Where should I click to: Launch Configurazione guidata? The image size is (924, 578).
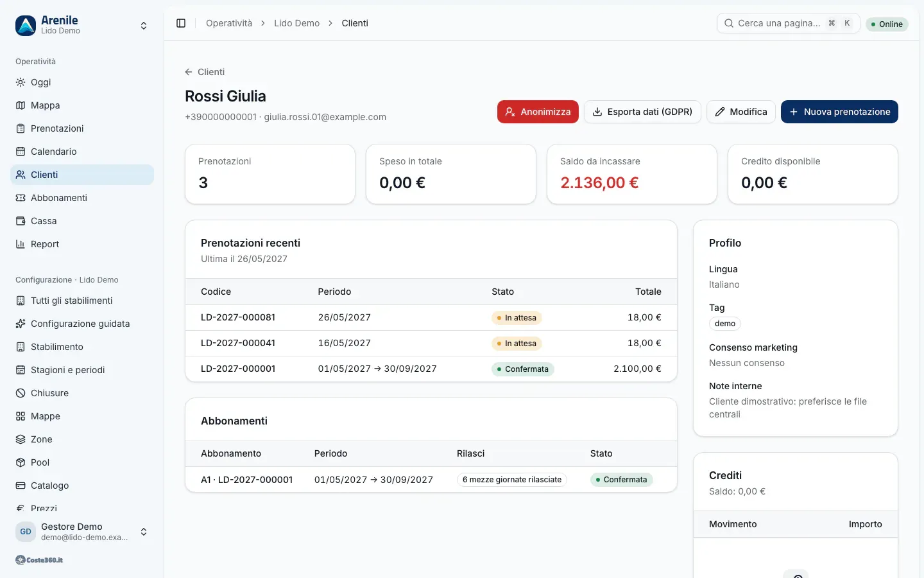point(82,324)
